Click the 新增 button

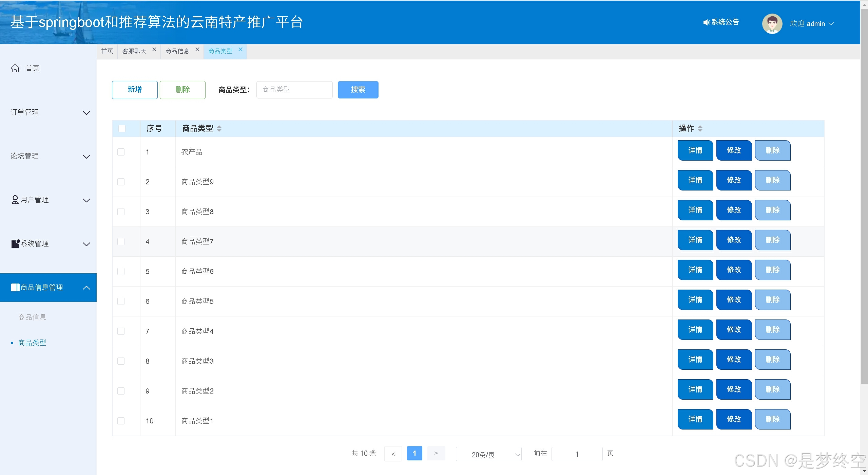[135, 90]
